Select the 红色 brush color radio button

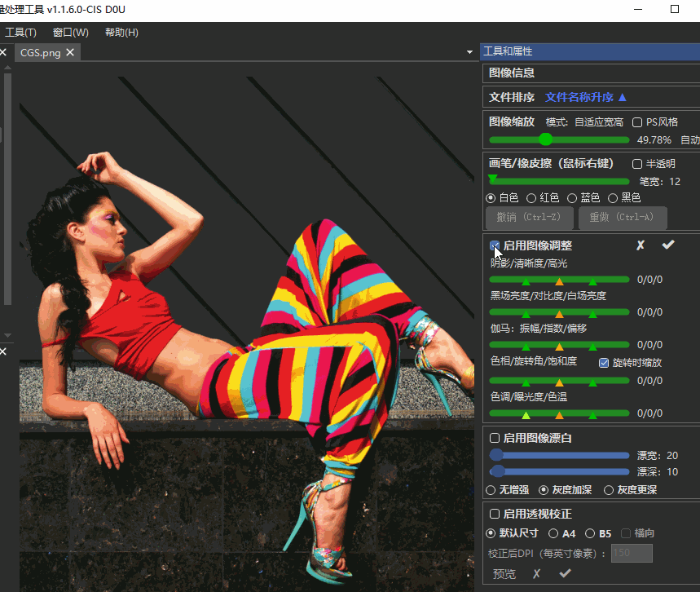(x=531, y=197)
